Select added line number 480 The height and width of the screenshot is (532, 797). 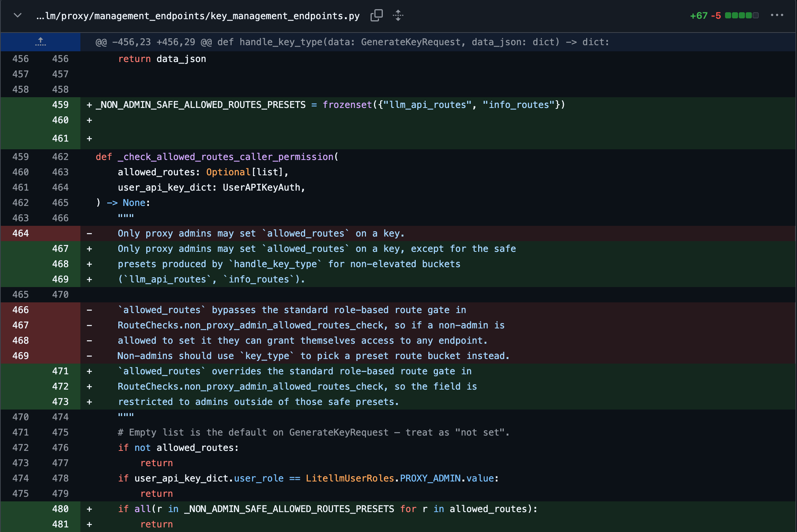click(x=60, y=509)
